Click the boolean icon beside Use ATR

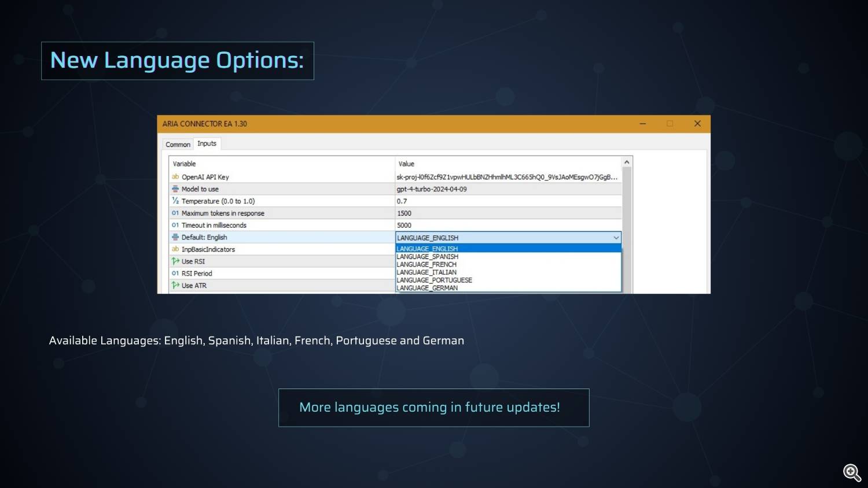point(175,286)
